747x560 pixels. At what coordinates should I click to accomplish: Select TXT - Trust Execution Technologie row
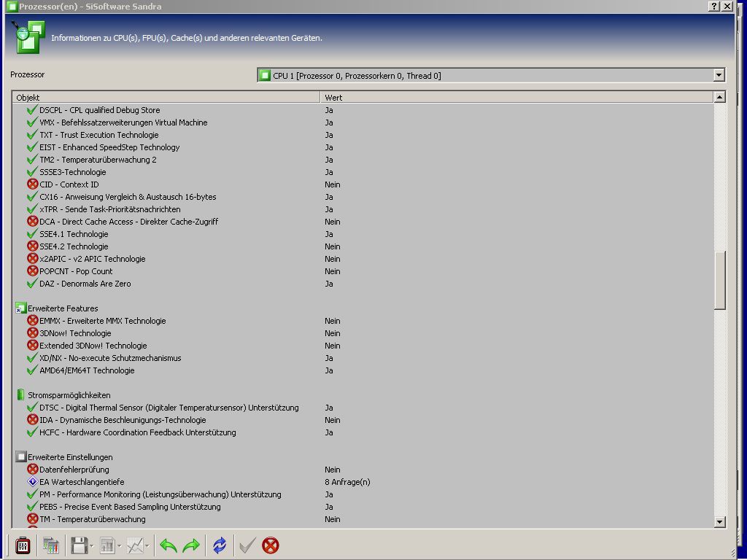tap(99, 135)
